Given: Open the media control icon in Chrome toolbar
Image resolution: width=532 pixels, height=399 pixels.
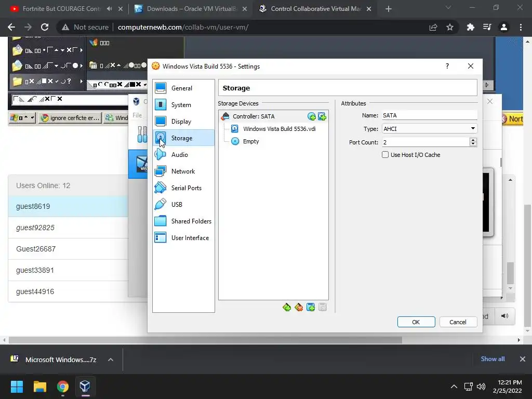Looking at the screenshot, I should pos(487,27).
